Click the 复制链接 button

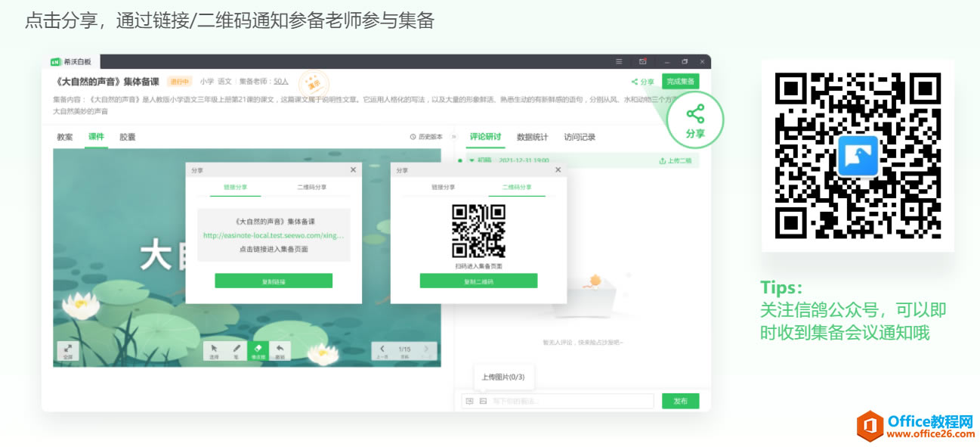(274, 281)
